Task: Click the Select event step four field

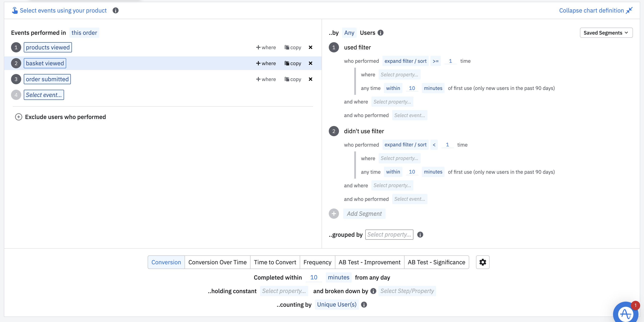Action: [x=44, y=95]
